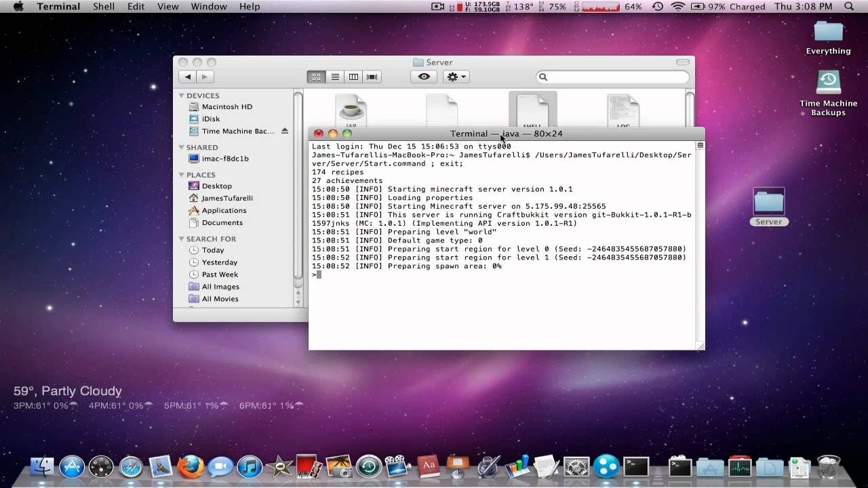The width and height of the screenshot is (868, 488).
Task: Open Mail from the Dock
Action: pyautogui.click(x=161, y=466)
